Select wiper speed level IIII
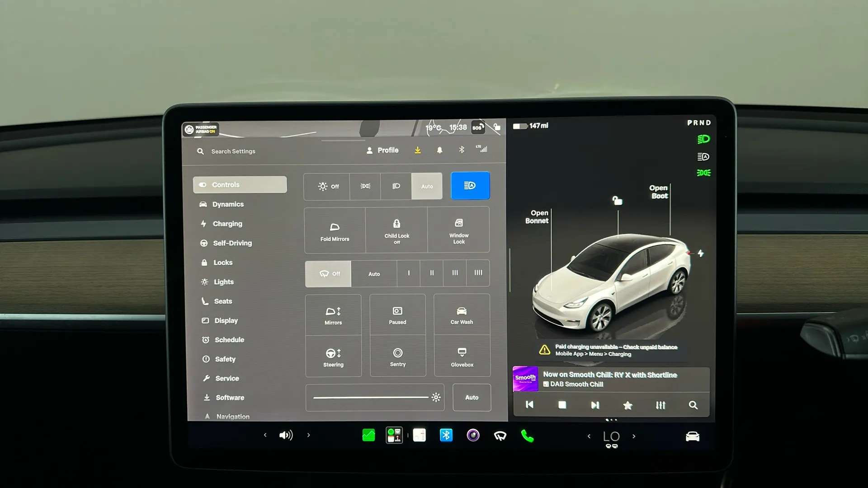Image resolution: width=868 pixels, height=488 pixels. (478, 273)
